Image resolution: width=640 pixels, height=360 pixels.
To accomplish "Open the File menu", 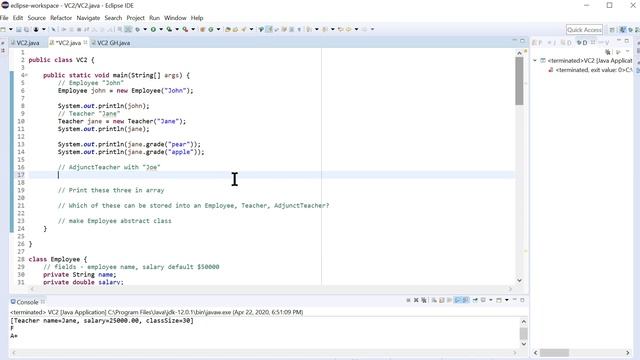I will click(x=4, y=18).
